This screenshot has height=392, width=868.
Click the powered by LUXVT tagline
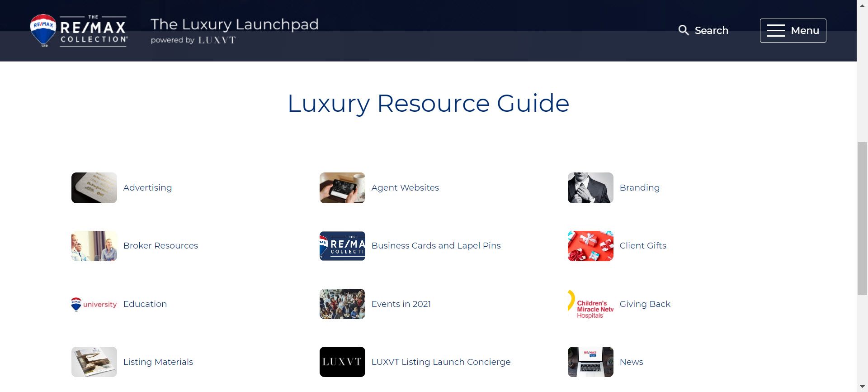coord(193,40)
